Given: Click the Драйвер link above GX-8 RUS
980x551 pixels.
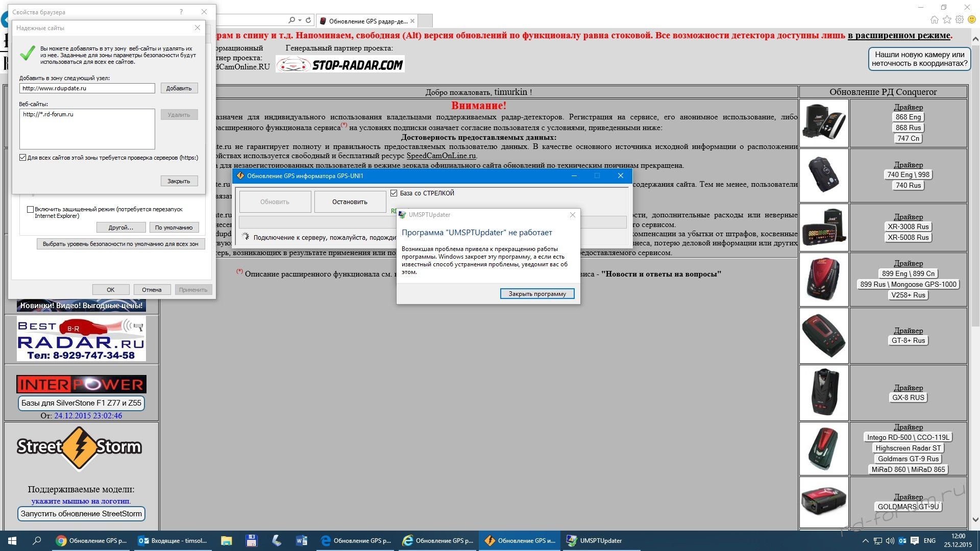Looking at the screenshot, I should (908, 388).
